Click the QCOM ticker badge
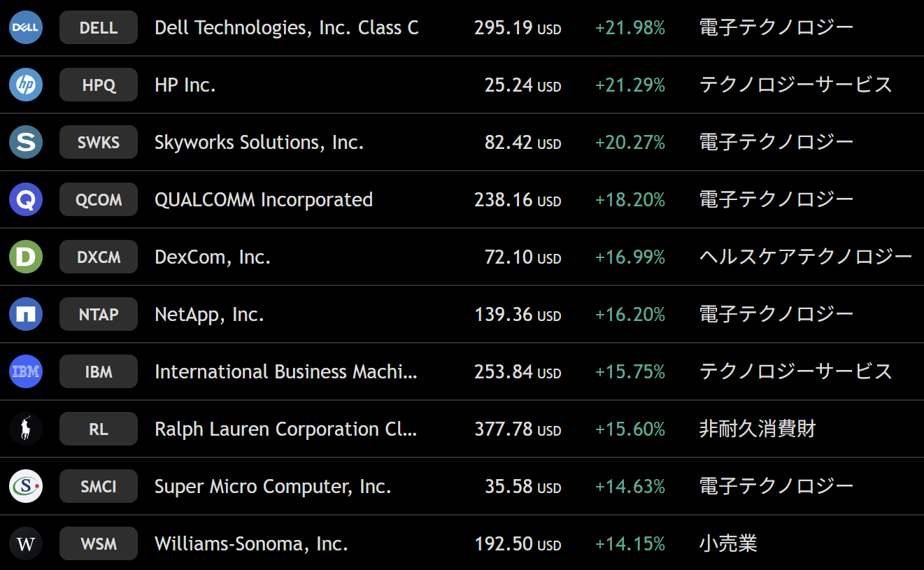Viewport: 924px width, 570px height. (99, 200)
